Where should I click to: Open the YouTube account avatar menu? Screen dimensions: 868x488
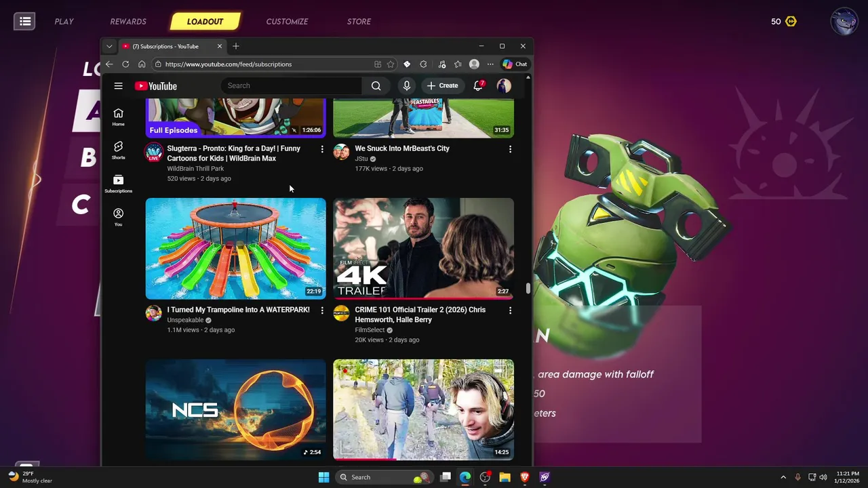click(504, 86)
